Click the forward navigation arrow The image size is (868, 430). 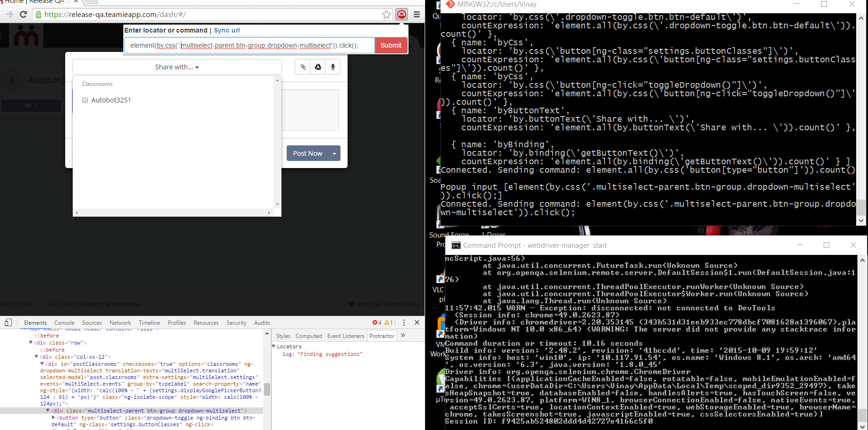pos(9,14)
